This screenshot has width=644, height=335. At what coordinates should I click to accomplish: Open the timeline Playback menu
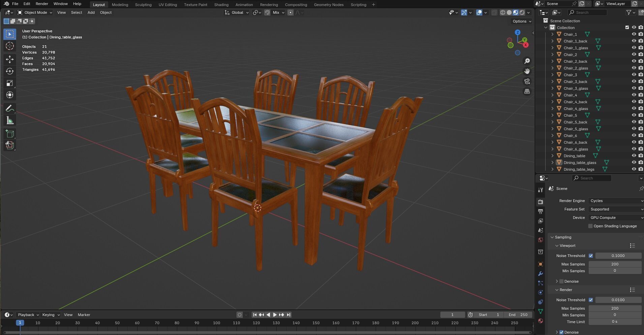(28, 315)
